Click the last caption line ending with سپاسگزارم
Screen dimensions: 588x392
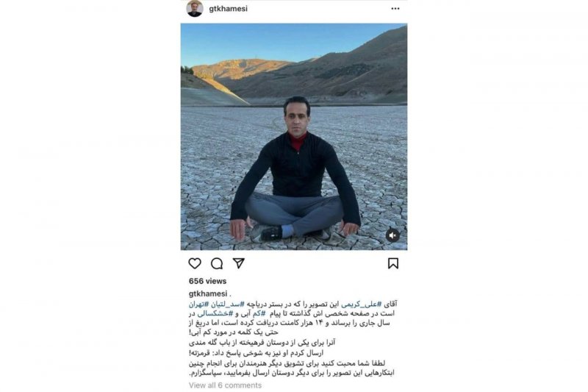(291, 372)
